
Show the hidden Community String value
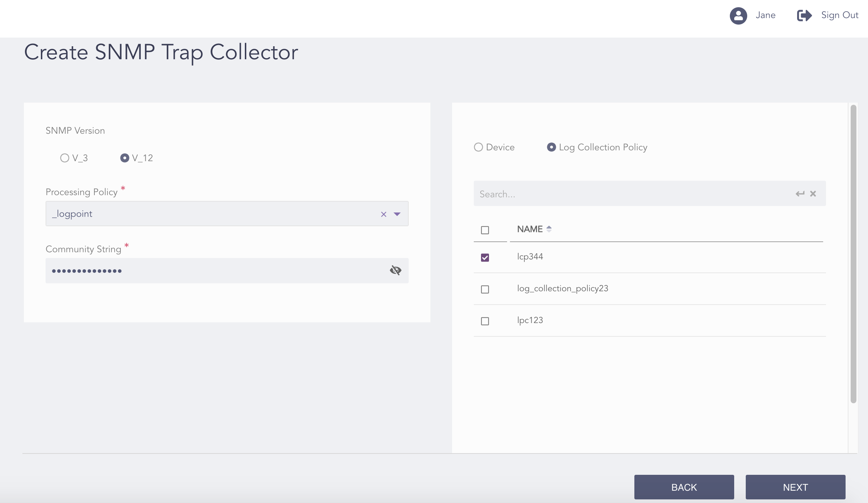click(x=396, y=270)
